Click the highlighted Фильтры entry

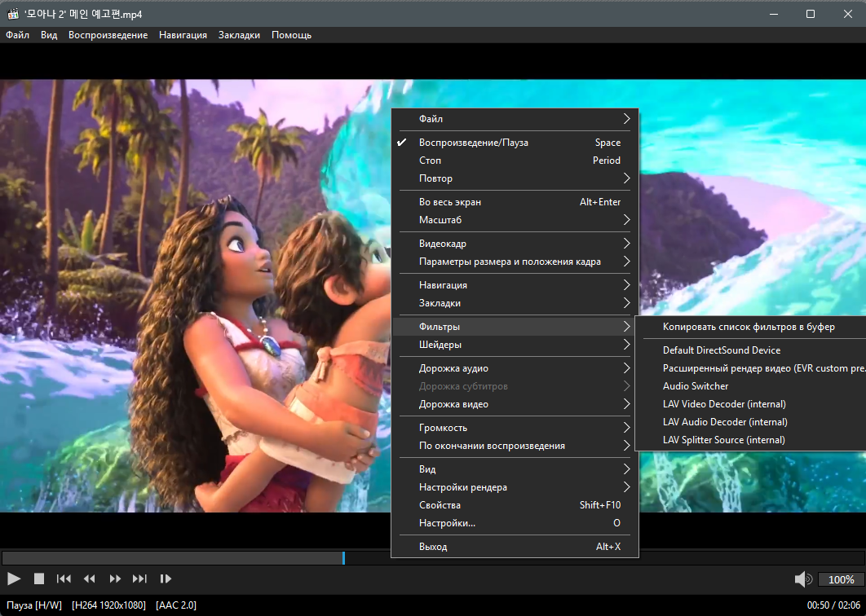(x=515, y=327)
